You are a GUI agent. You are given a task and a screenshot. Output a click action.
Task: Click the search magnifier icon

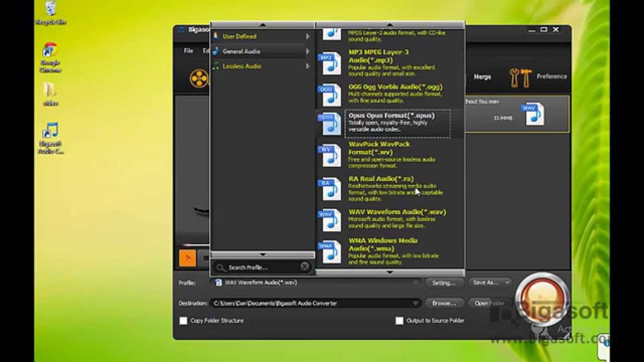pyautogui.click(x=221, y=267)
